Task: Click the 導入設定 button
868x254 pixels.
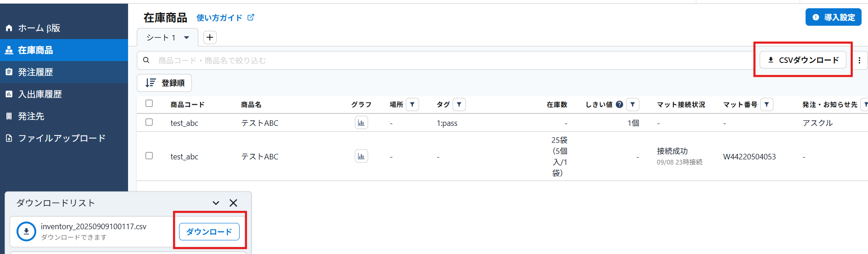Action: pos(833,17)
